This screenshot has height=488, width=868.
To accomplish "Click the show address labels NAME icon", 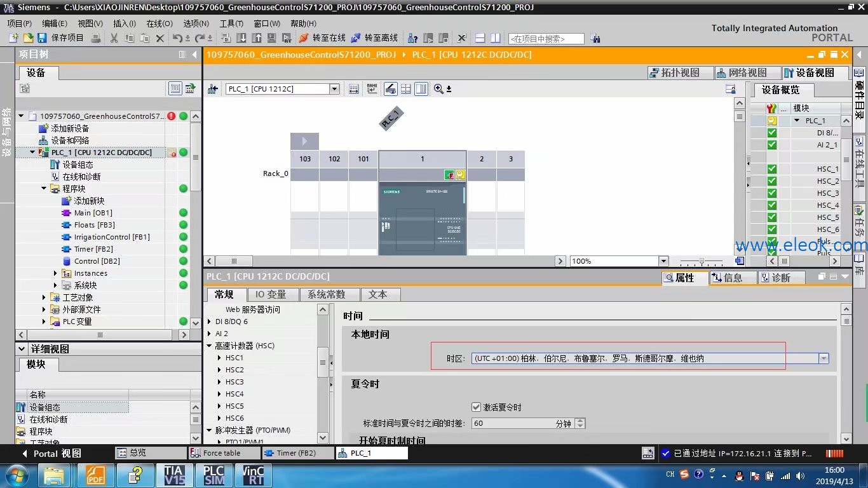I will coord(372,89).
